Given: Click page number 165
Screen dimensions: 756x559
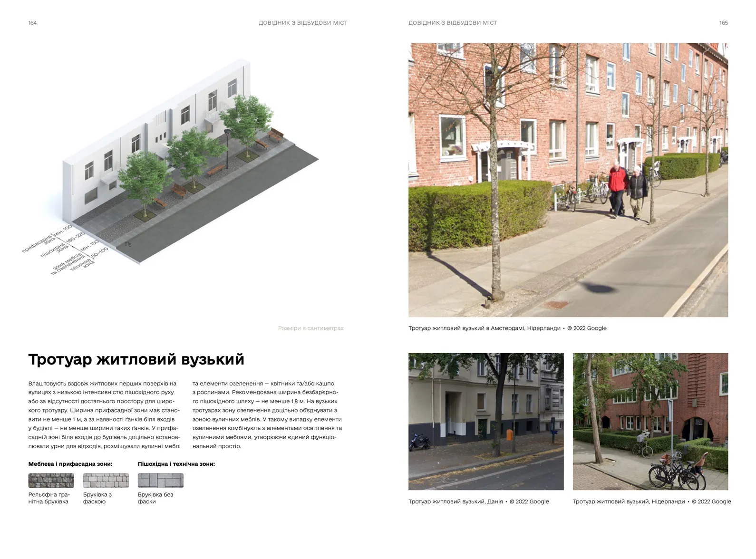Looking at the screenshot, I should click(x=724, y=23).
